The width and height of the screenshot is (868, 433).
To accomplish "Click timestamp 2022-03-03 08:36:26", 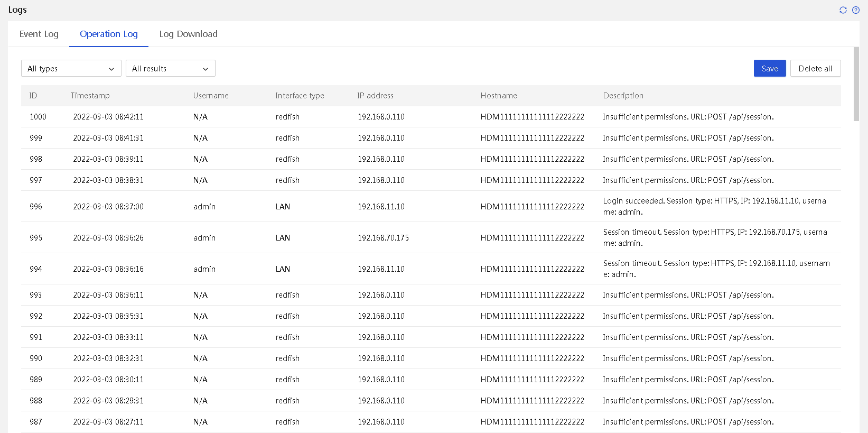I will (108, 238).
